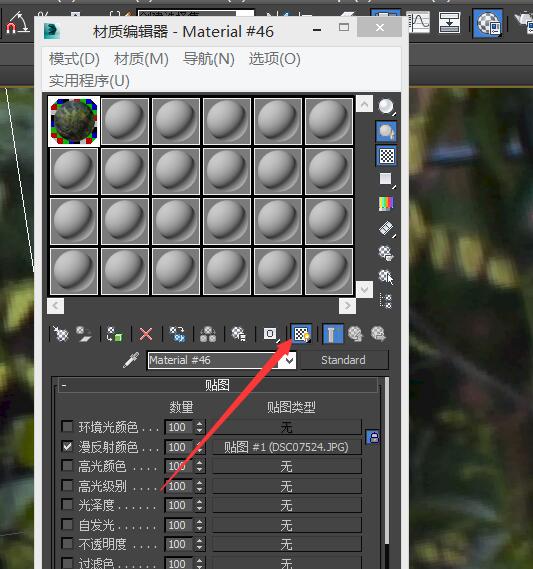Click the sample slots scroll-down arrow
The height and width of the screenshot is (569, 533).
click(364, 289)
